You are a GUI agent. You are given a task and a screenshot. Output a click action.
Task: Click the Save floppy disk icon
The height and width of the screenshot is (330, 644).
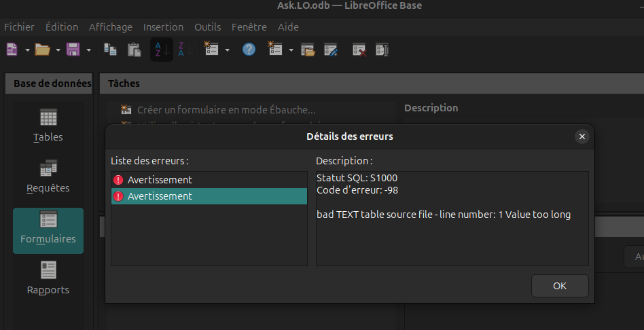click(x=73, y=50)
